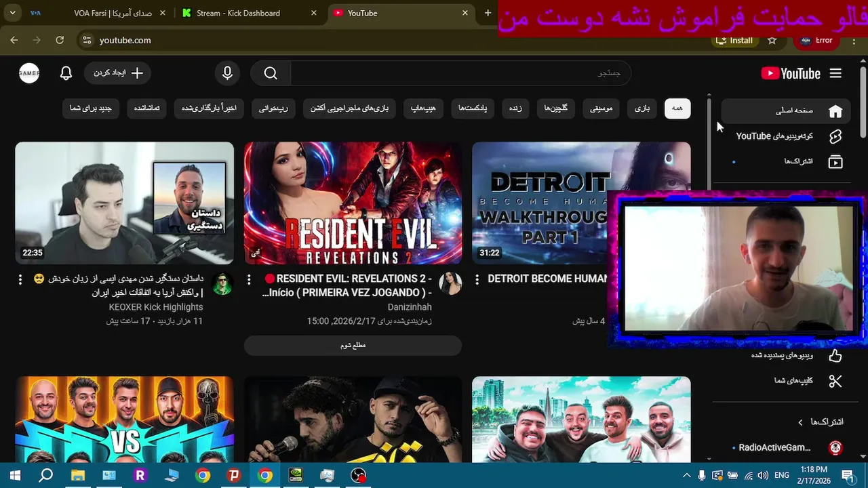Screen dimensions: 868x488
Task: Close the Stream - Kick Dashboard tab
Action: click(x=313, y=13)
